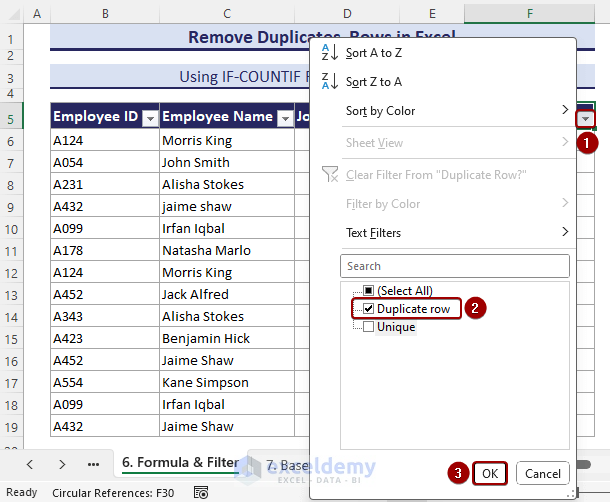Open the Duplicate Row? filter dropdown arrow
The image size is (610, 502).
tap(585, 119)
